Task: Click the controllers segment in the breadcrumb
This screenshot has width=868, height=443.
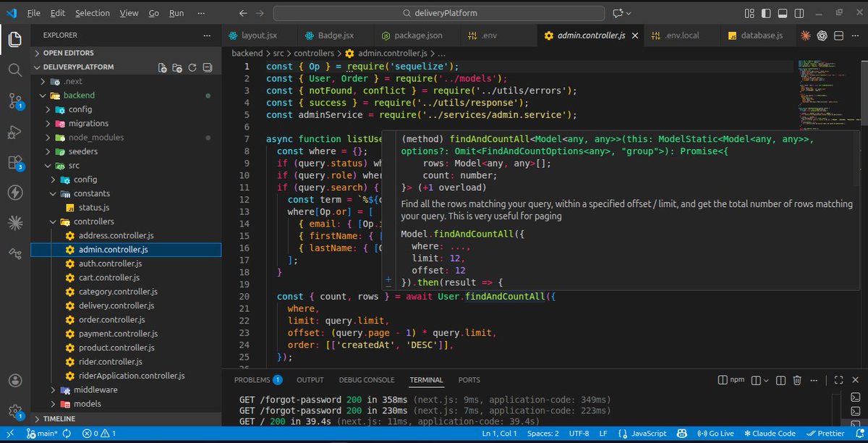Action: coord(314,53)
